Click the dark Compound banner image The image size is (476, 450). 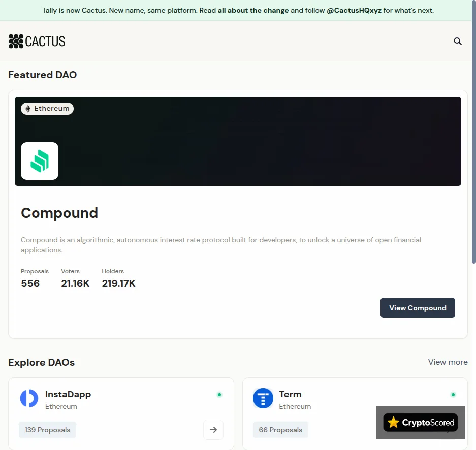tap(238, 141)
